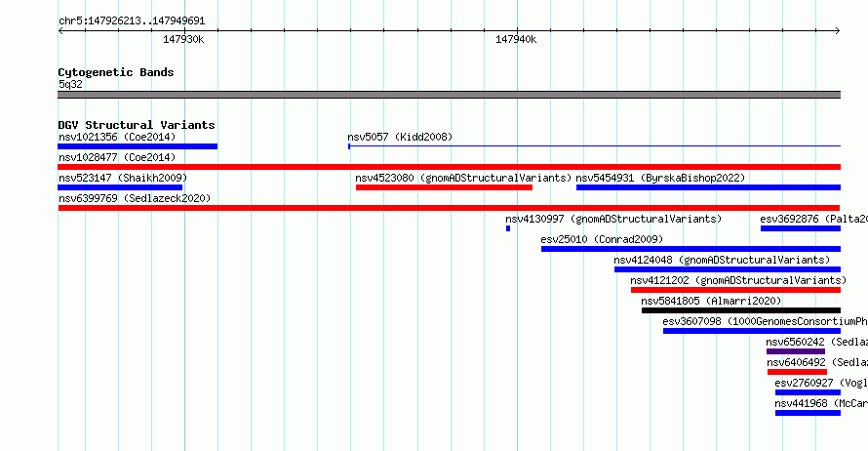Select the blue bar under nsv5454931

pos(709,187)
